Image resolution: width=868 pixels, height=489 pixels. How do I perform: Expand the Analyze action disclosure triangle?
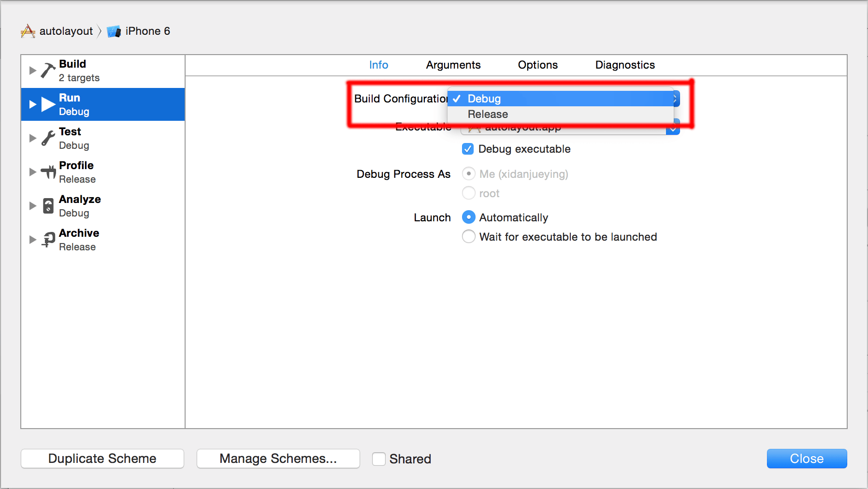pos(33,206)
